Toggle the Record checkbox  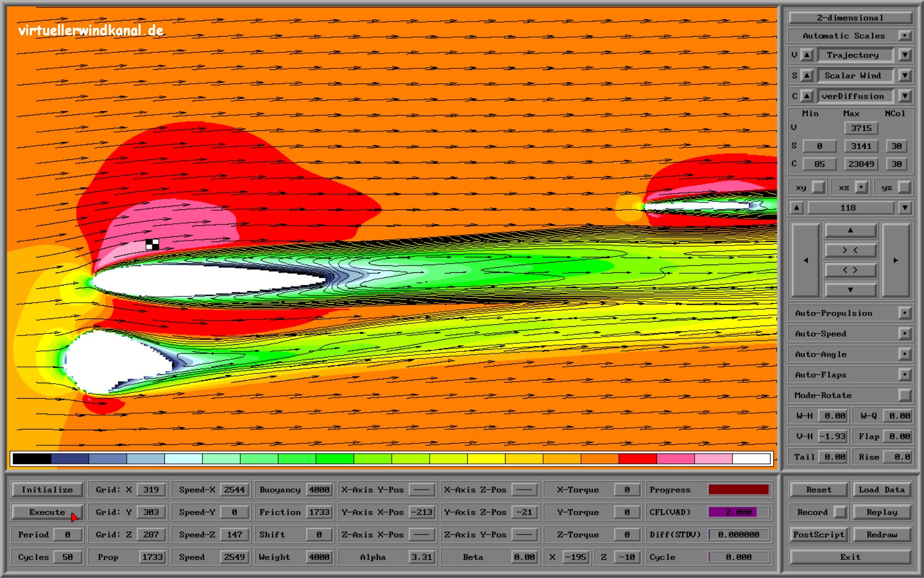point(840,512)
